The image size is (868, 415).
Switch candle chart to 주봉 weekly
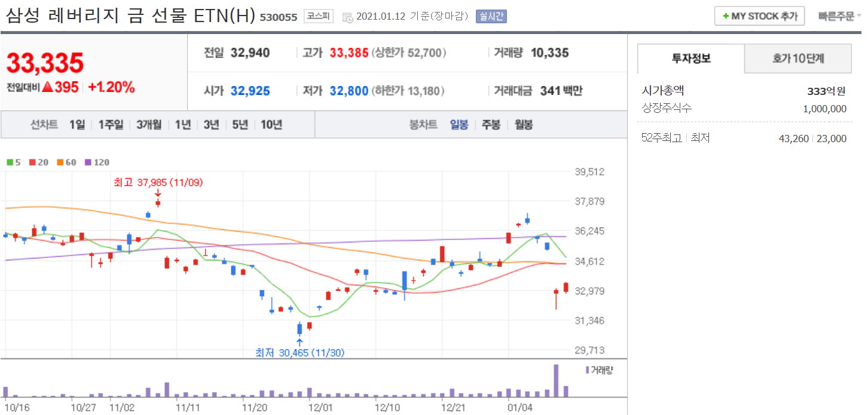(x=491, y=124)
